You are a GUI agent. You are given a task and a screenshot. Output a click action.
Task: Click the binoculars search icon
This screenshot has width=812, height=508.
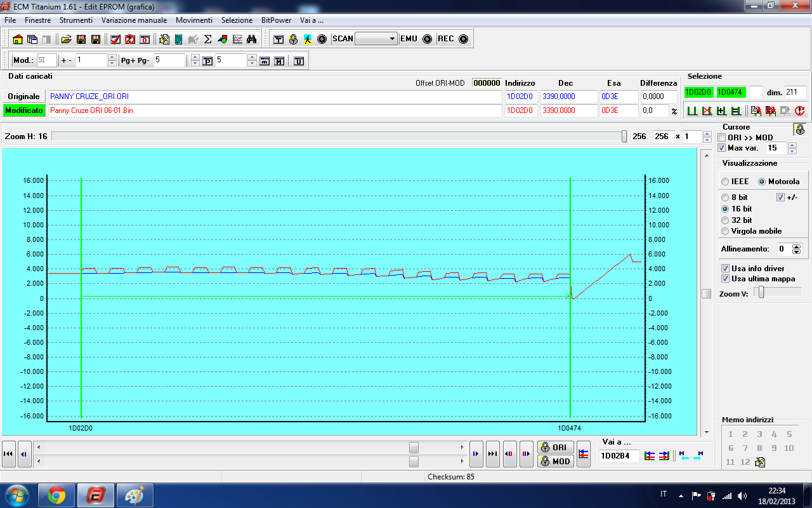point(251,39)
